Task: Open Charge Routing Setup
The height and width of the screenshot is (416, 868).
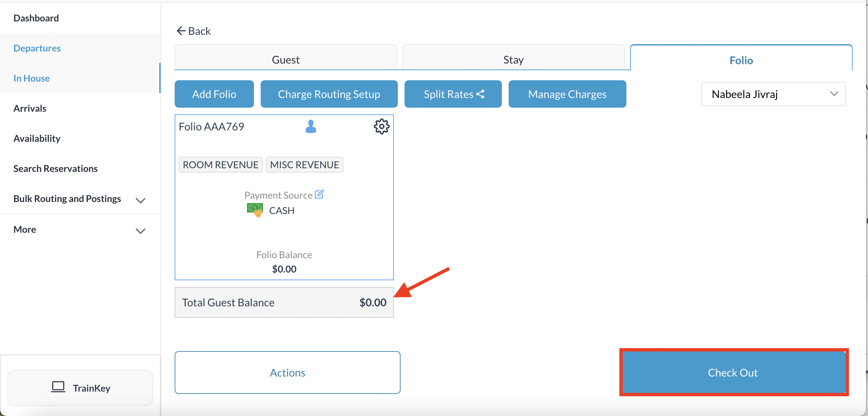Action: coord(329,94)
